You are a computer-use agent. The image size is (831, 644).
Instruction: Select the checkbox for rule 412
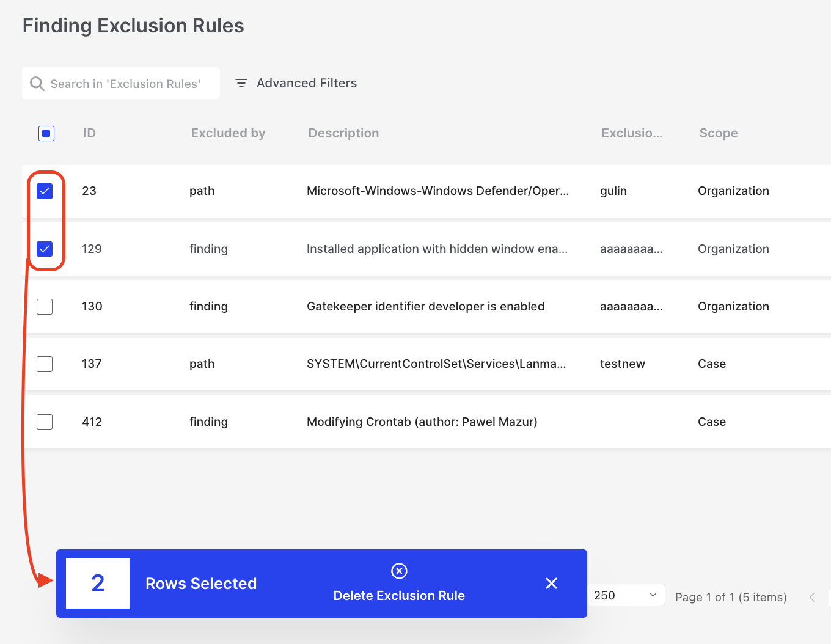pyautogui.click(x=45, y=422)
